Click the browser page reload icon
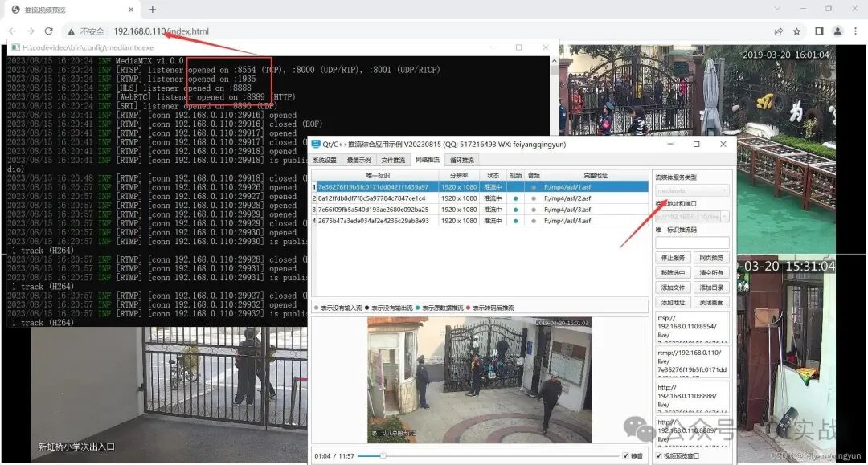 [47, 30]
